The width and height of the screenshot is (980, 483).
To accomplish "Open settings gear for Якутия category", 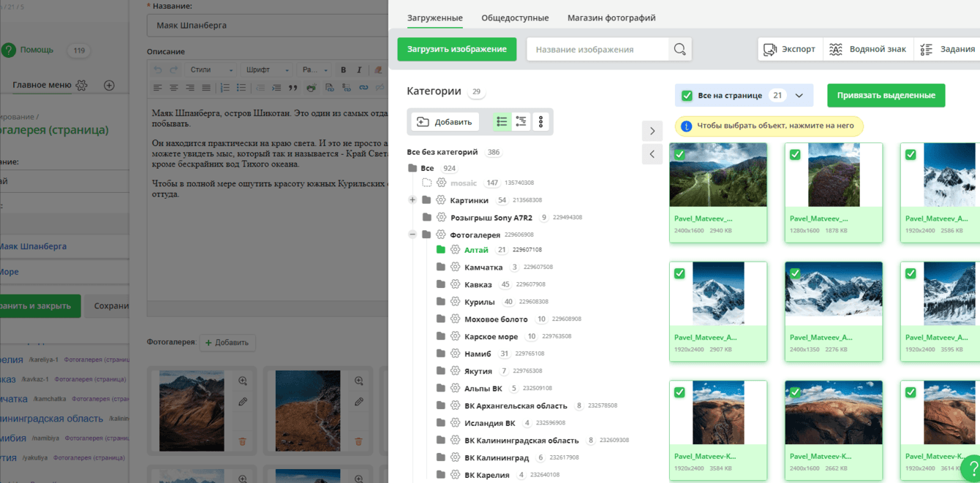I will coord(455,371).
